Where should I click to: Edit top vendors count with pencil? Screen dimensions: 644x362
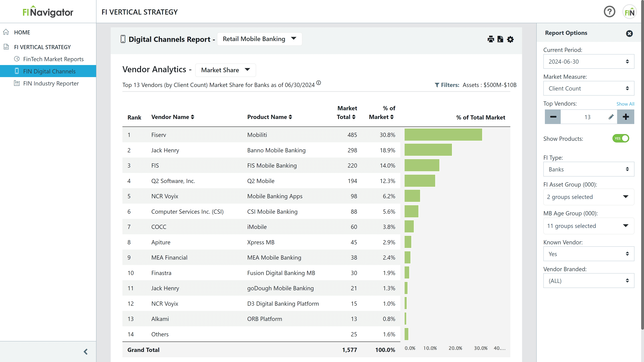pyautogui.click(x=611, y=117)
